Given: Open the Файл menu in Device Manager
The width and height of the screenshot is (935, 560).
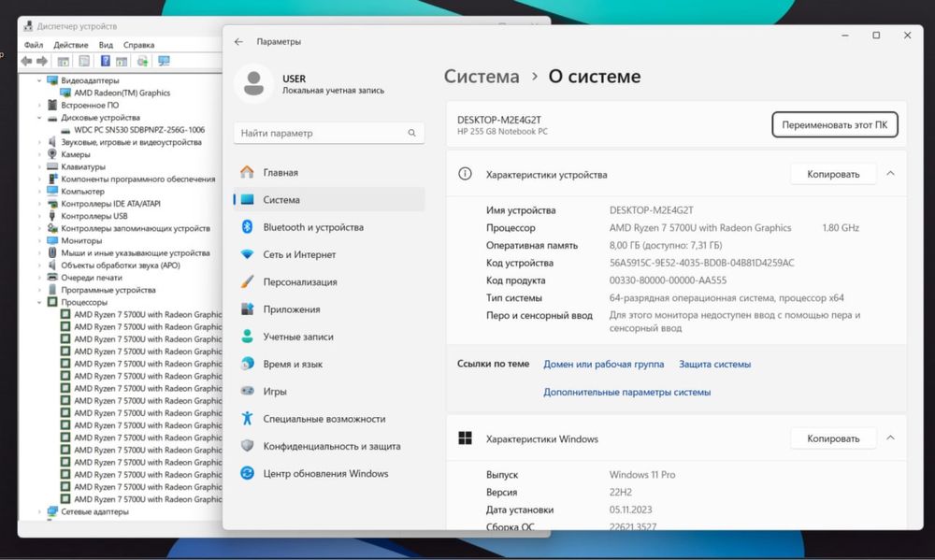Looking at the screenshot, I should pos(34,45).
